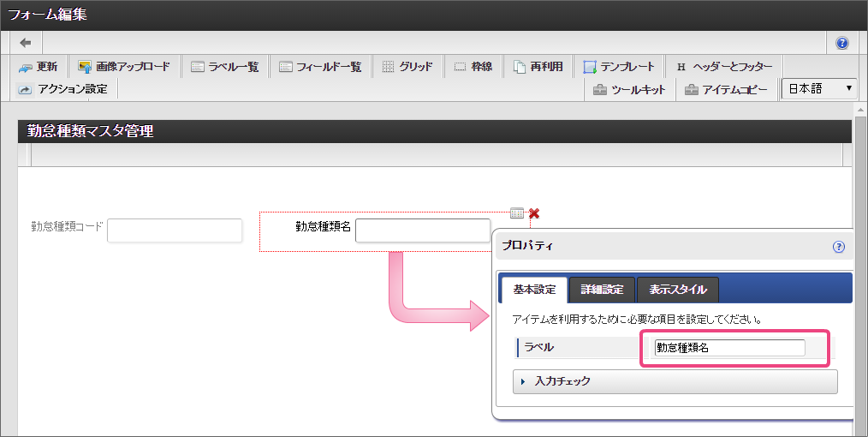Open アクション設定 action settings
Screen dimensions: 868x437
(62, 89)
